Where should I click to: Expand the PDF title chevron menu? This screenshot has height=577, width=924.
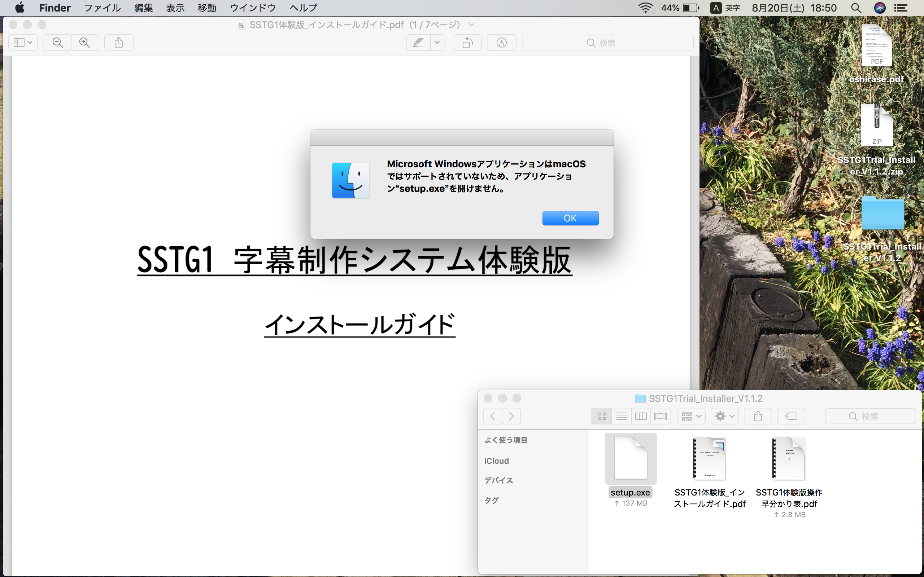tap(471, 25)
